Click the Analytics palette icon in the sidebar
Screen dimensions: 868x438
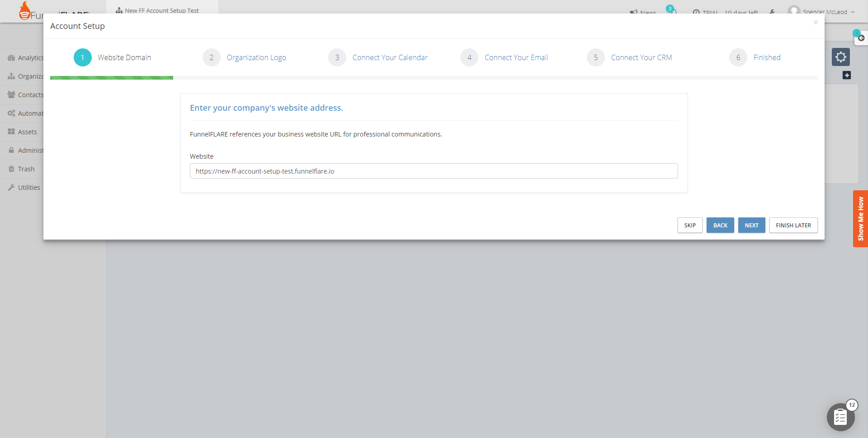tap(11, 58)
